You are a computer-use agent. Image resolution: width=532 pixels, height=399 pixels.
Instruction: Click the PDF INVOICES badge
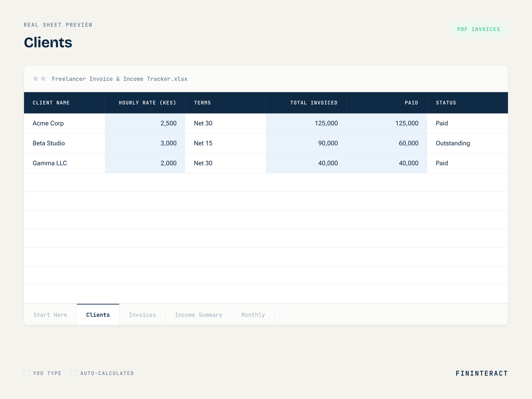coord(478,29)
